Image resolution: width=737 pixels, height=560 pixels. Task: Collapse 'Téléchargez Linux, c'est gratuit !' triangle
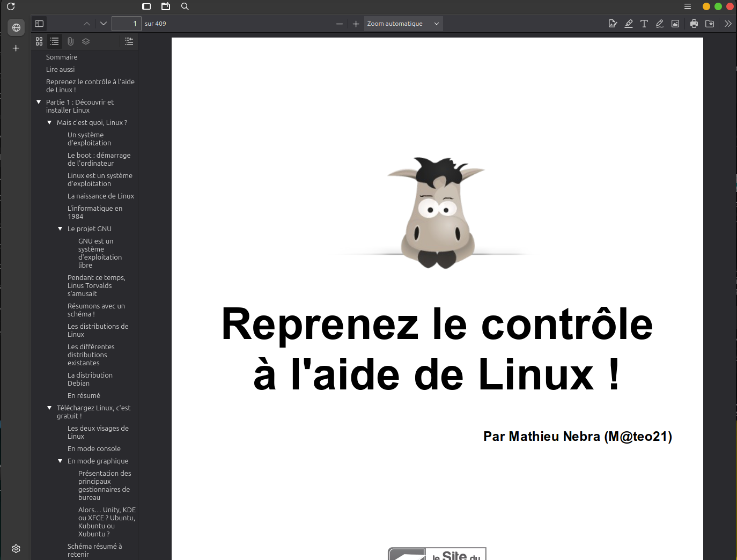click(49, 408)
